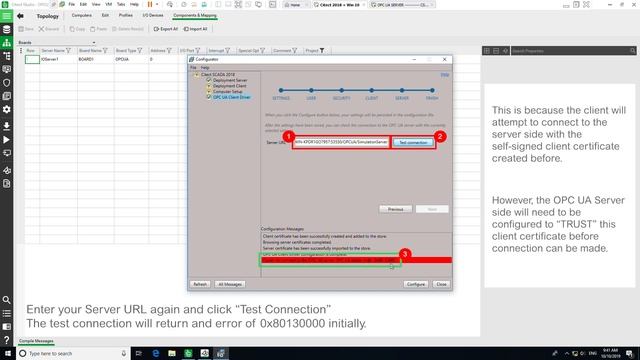
Task: Open the Profiles tab
Action: tap(126, 16)
